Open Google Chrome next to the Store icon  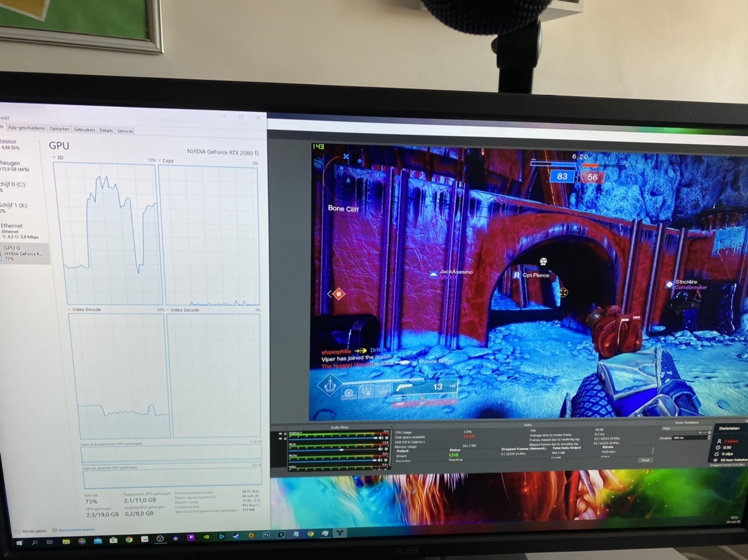click(x=129, y=539)
